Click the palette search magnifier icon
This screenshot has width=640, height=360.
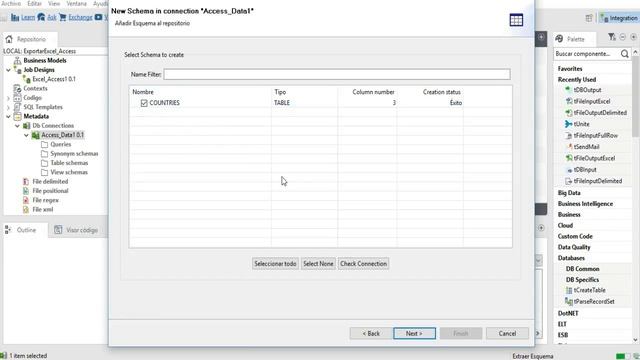point(624,54)
